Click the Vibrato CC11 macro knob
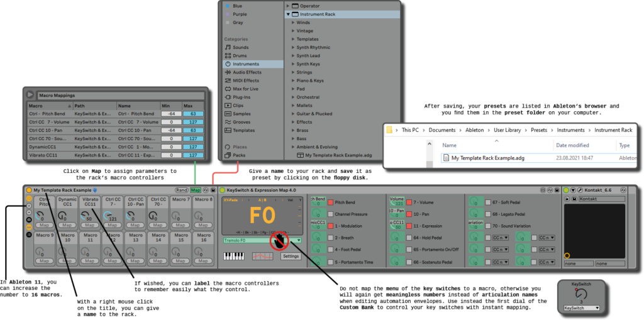Viewport: 644px width, 320px height. click(x=85, y=215)
